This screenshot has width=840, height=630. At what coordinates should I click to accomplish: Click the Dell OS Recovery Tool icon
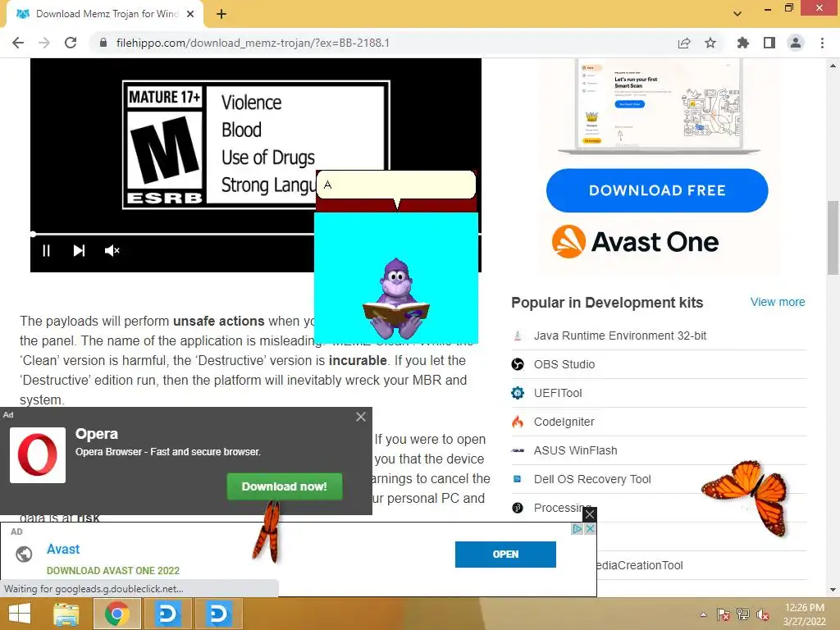coord(518,479)
